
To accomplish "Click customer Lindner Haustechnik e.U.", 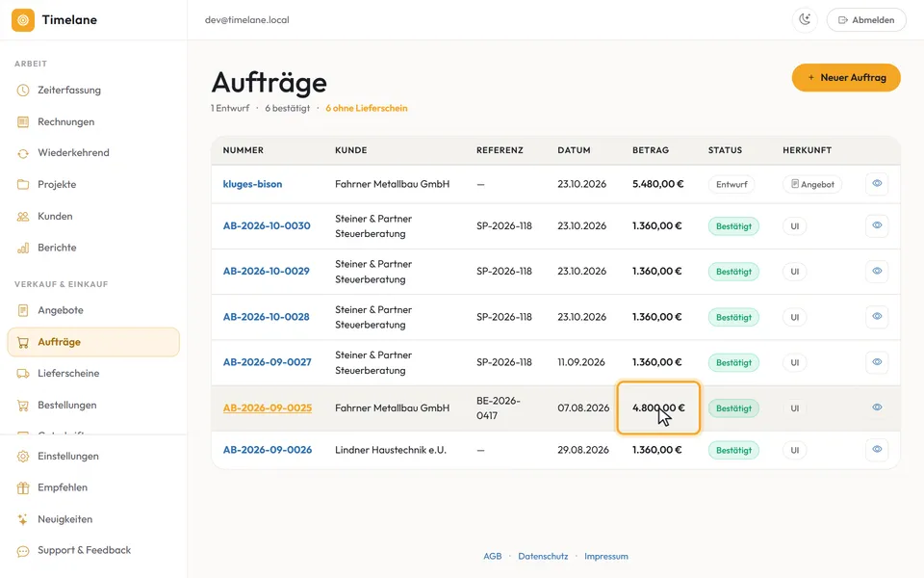I will (x=391, y=450).
